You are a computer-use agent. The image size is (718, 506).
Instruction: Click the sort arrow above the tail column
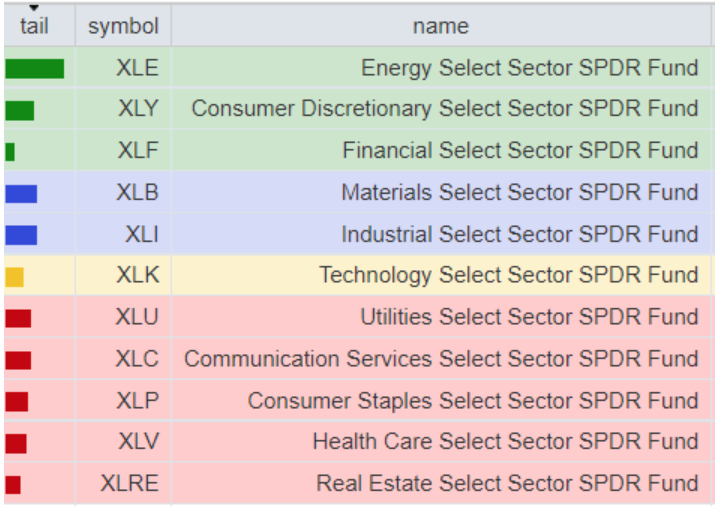click(x=34, y=9)
